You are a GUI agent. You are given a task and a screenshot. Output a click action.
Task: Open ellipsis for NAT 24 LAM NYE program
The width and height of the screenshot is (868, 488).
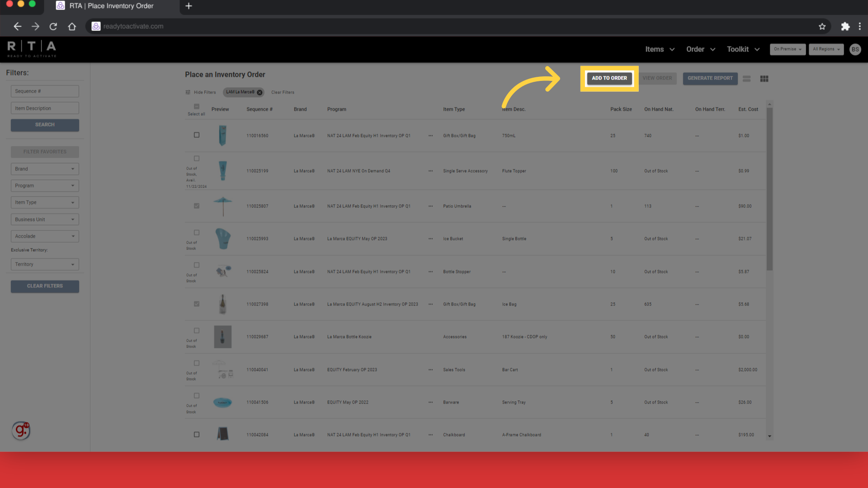(430, 171)
